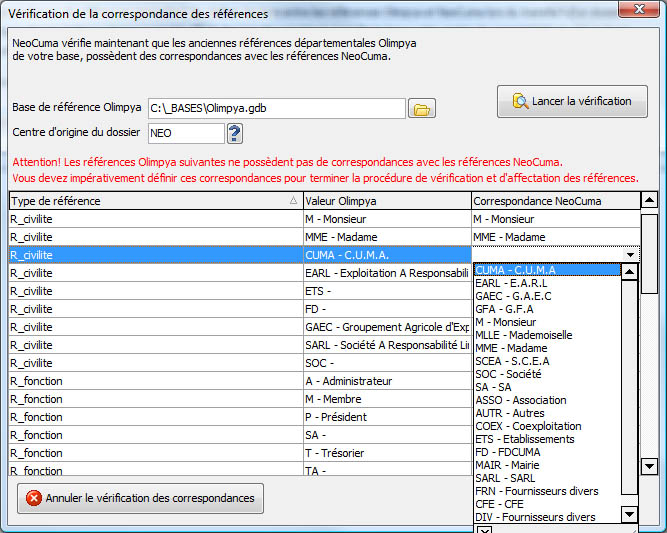Select SCEA - S.C.E.A option

[x=547, y=361]
